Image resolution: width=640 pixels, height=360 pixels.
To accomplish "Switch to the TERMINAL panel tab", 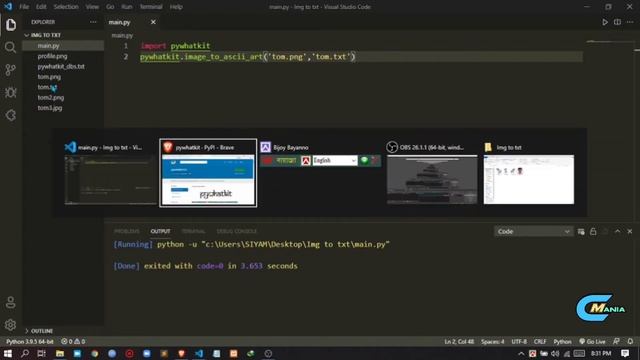I will pyautogui.click(x=193, y=231).
